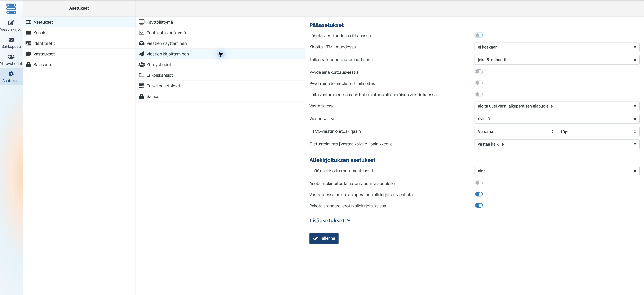Click the Asetukset taskbar label

pos(11,81)
